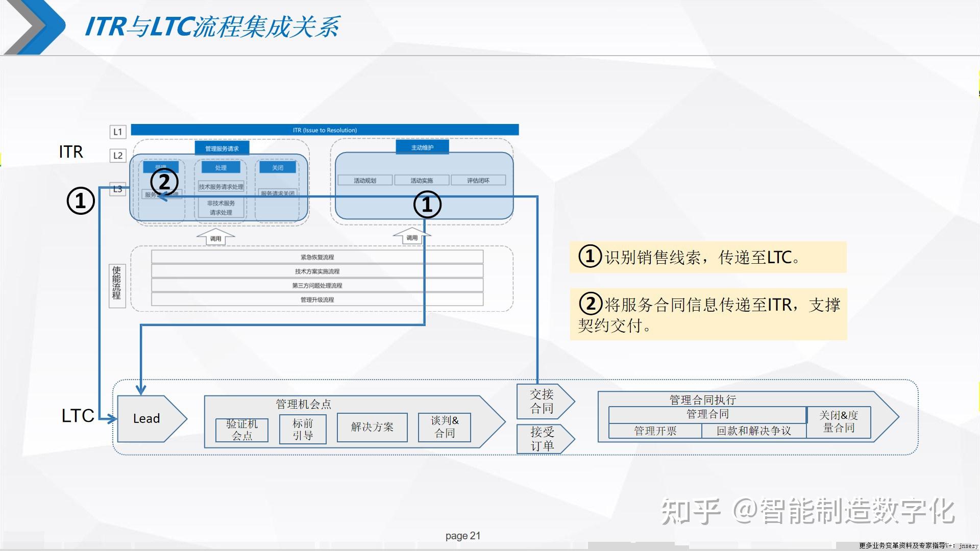Click the 主动维护 header block
The image size is (980, 551).
[x=422, y=146]
